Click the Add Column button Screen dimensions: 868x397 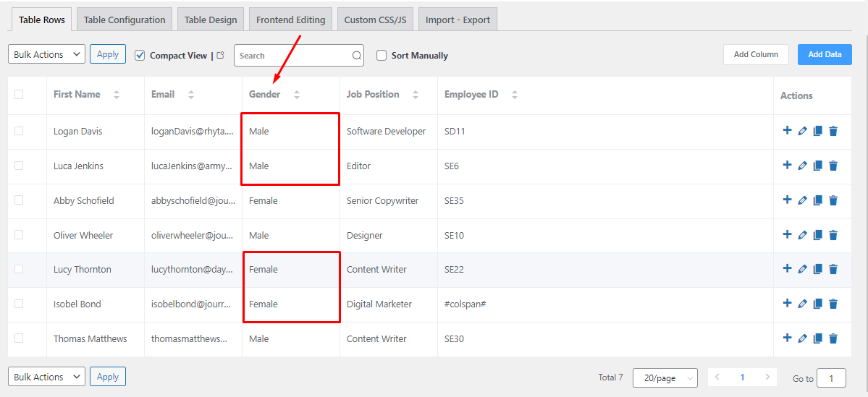(757, 54)
